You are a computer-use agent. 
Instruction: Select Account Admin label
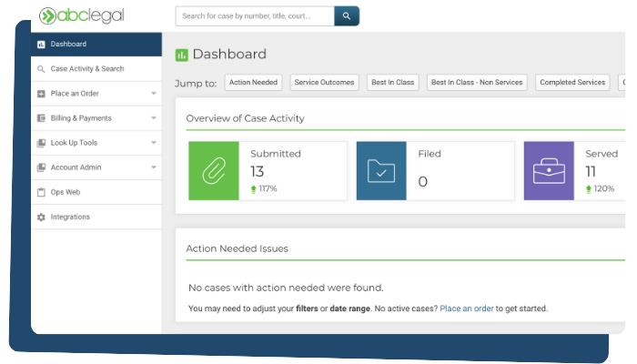pos(76,167)
